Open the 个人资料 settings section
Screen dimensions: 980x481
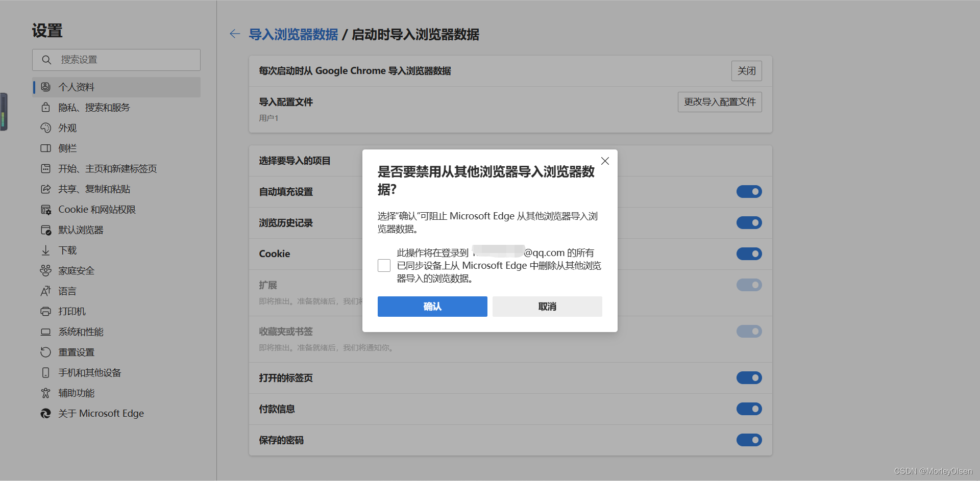[116, 87]
